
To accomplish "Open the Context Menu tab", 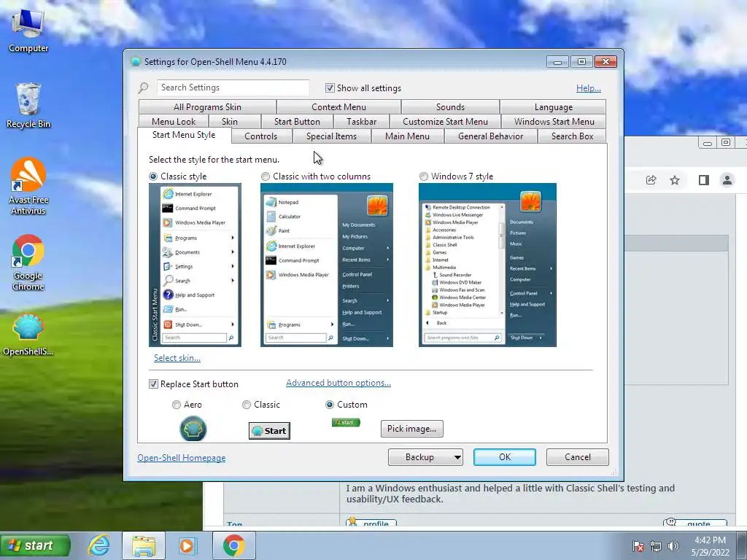I will [x=338, y=107].
